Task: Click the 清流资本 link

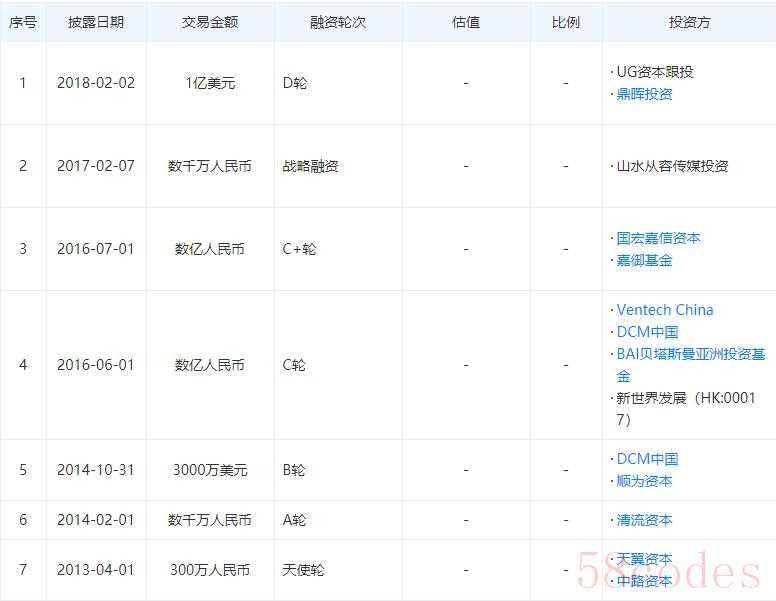Action: (x=644, y=520)
